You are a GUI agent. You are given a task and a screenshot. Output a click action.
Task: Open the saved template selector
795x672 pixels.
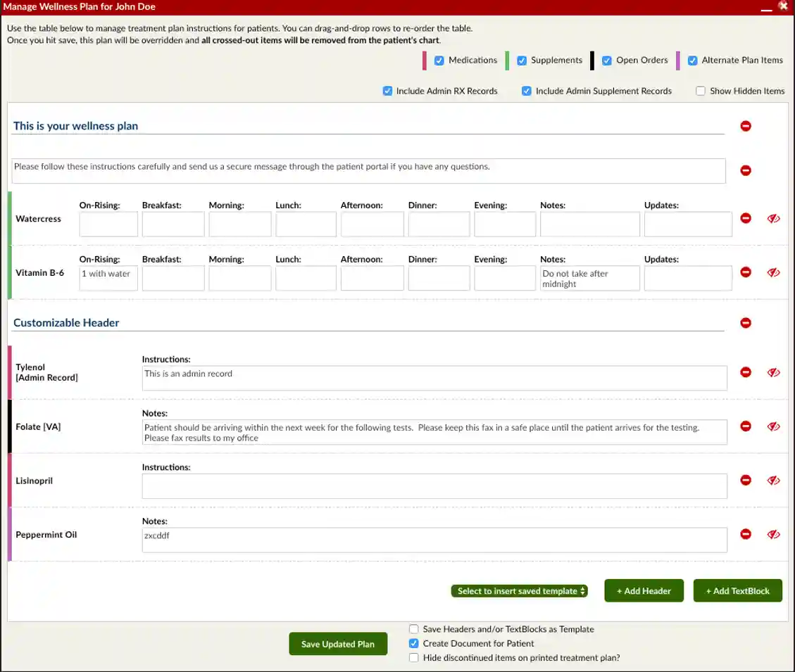519,590
